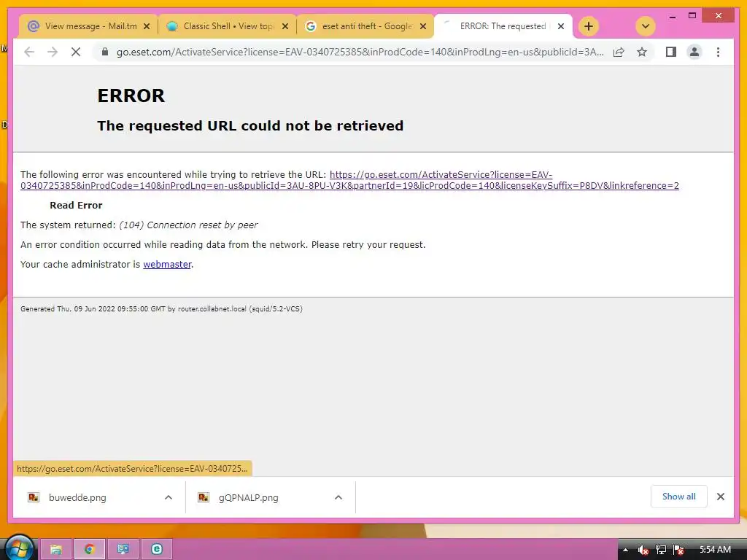
Task: Click the 'An error condition occurred' sentence
Action: click(x=223, y=245)
